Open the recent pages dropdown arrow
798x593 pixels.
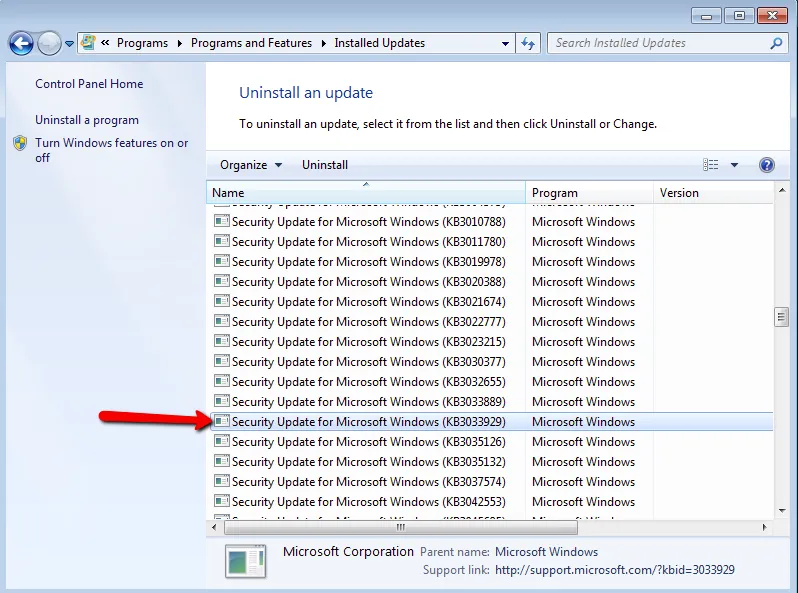pyautogui.click(x=69, y=44)
